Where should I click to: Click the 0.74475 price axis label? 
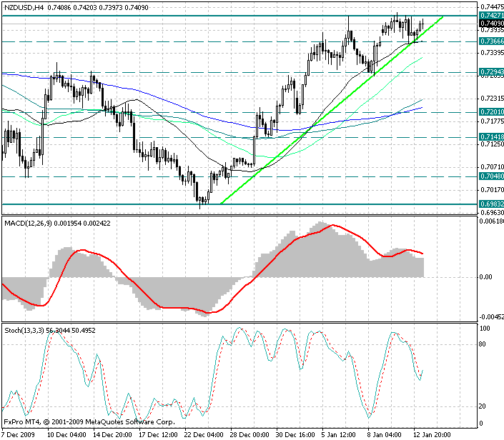tap(492, 7)
